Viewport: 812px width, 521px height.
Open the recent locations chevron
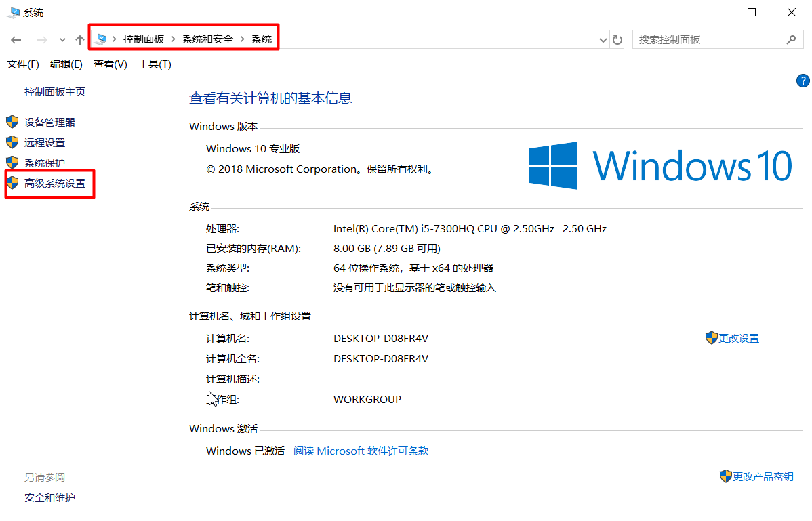[62, 40]
